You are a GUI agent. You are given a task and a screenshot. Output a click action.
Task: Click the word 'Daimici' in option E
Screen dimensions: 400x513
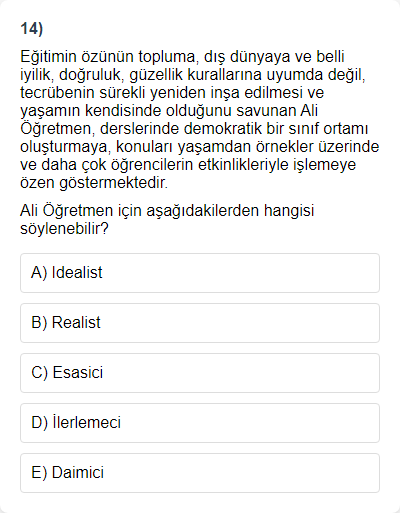tap(78, 472)
